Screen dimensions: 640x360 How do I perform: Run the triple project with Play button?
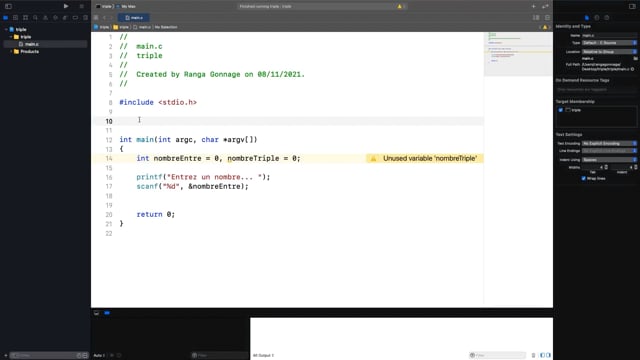(66, 6)
